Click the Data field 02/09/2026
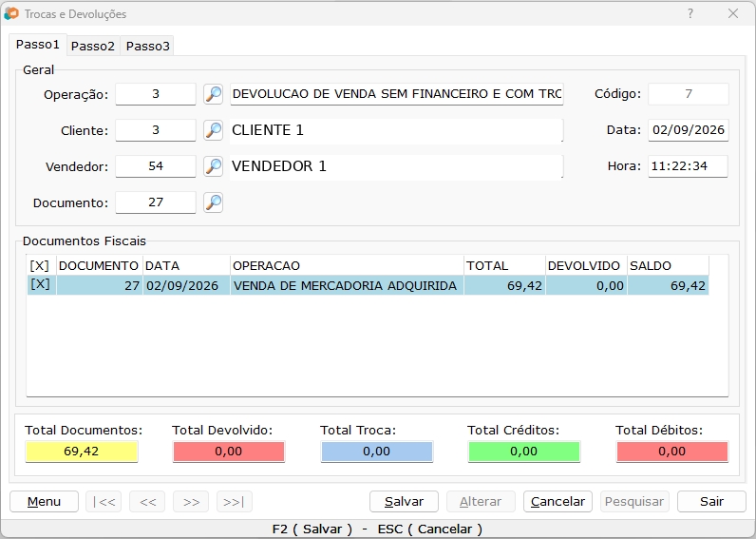Screen dimensions: 756x539 (x=689, y=130)
